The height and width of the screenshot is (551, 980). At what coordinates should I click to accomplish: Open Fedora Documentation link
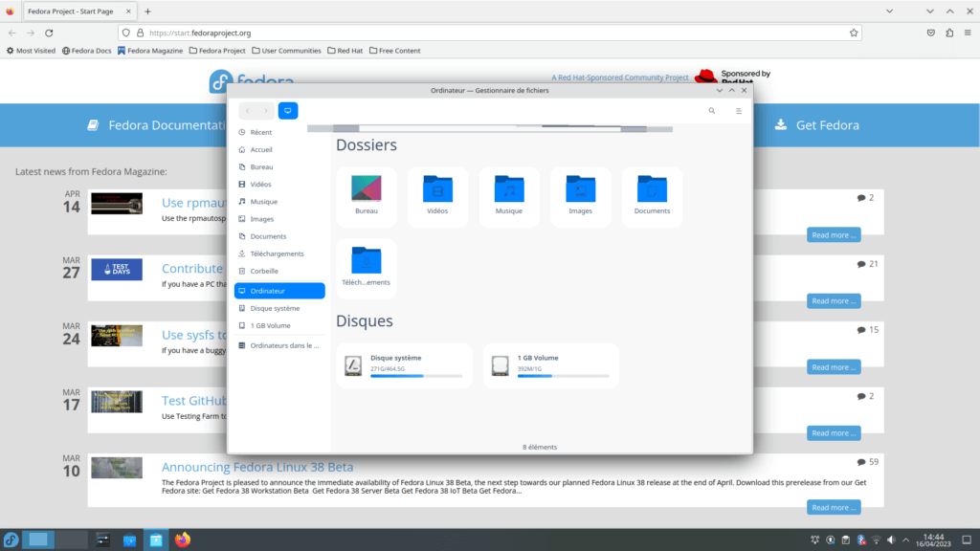click(156, 125)
